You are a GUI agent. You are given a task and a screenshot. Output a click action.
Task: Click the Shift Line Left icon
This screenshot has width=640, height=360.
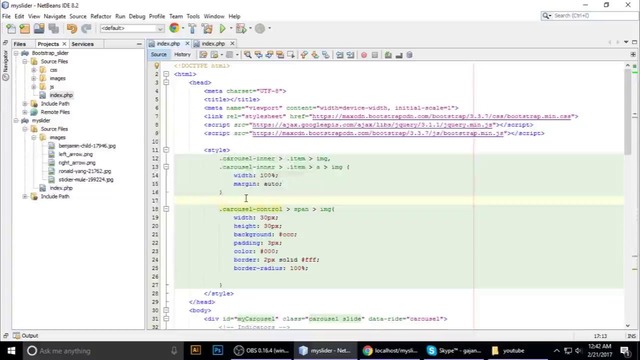pos(340,55)
